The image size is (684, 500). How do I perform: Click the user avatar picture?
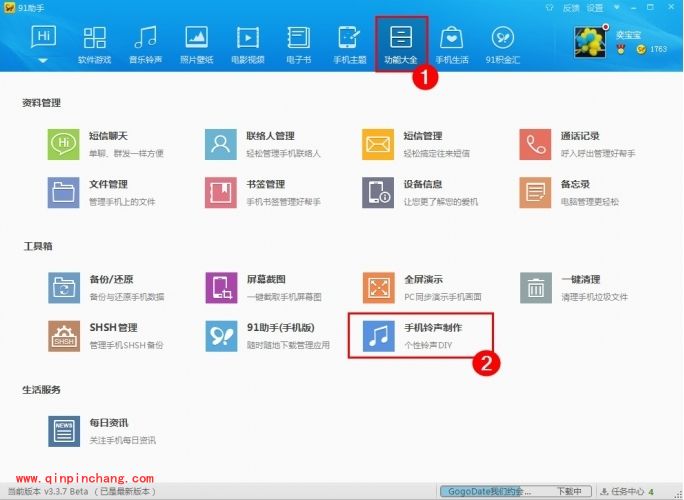click(590, 42)
